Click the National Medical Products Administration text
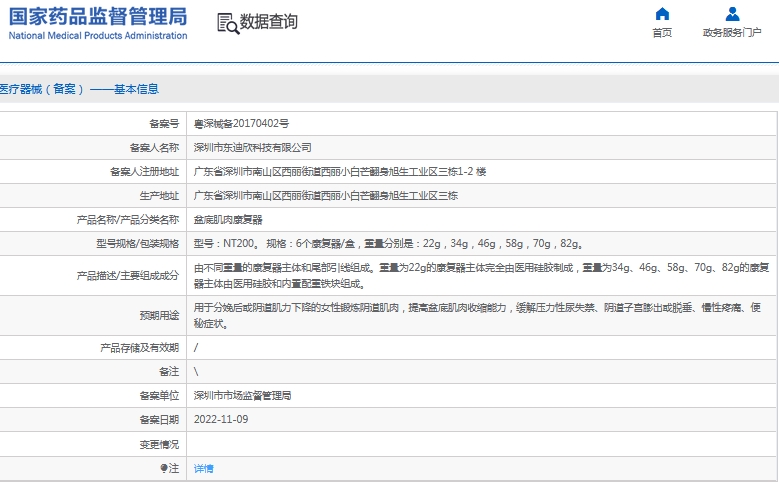779x487 pixels. click(98, 36)
